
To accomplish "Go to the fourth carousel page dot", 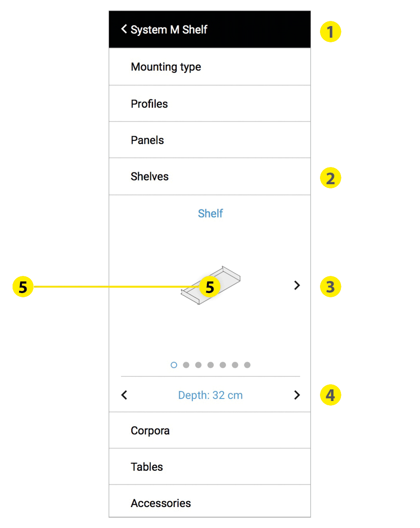I will [x=211, y=365].
